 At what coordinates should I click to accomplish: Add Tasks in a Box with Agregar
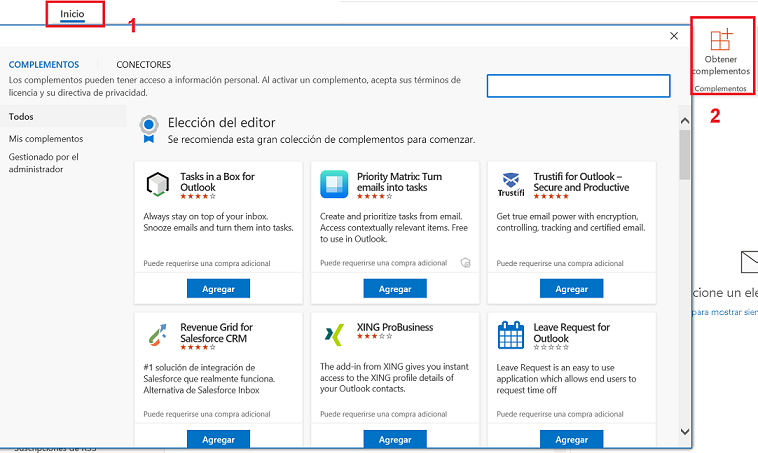(x=219, y=289)
